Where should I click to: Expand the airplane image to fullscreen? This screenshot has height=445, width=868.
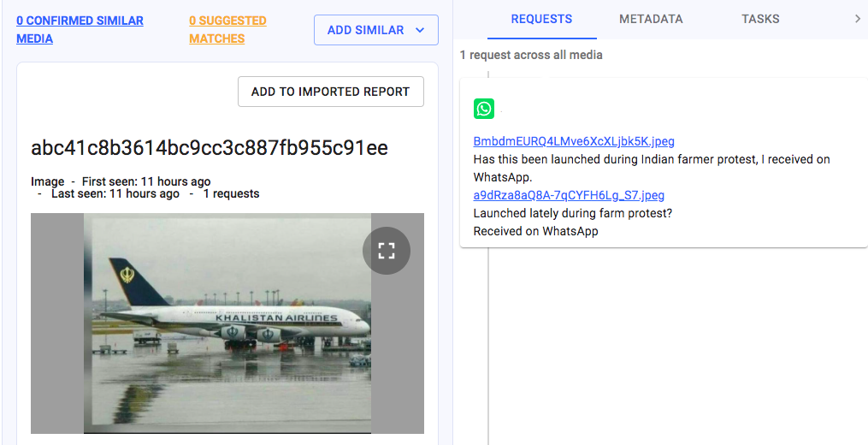click(387, 251)
